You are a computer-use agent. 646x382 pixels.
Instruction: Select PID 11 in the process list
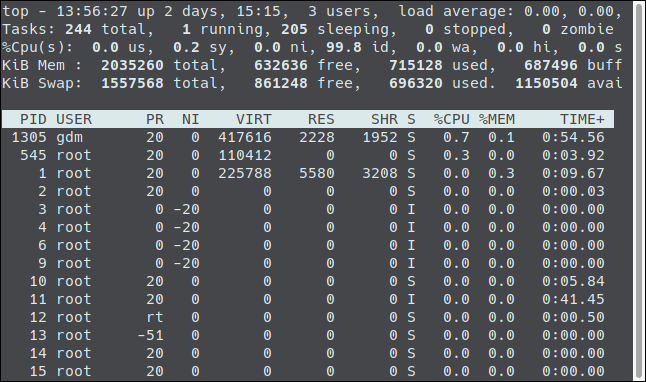tap(38, 299)
